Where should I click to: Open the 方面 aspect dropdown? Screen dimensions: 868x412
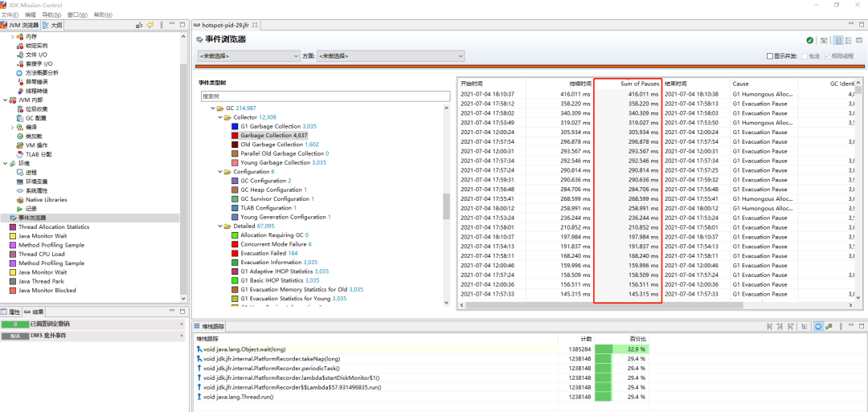coord(391,56)
